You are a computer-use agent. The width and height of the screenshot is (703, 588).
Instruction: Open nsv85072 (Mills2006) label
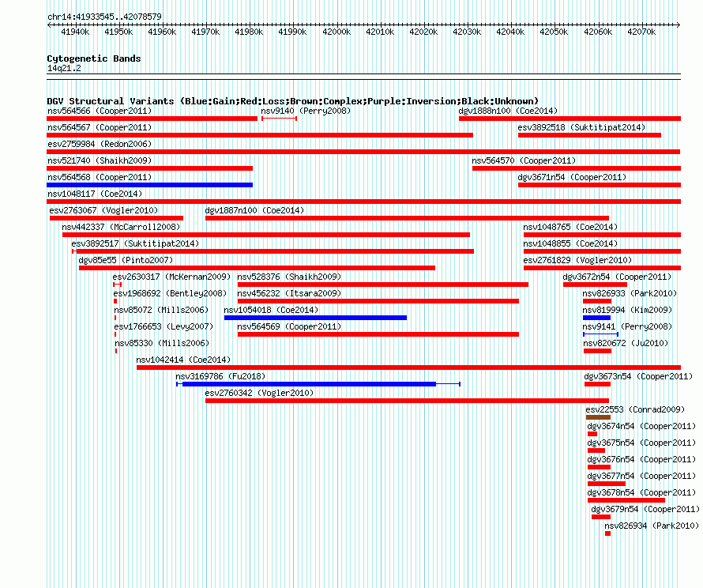pyautogui.click(x=161, y=310)
